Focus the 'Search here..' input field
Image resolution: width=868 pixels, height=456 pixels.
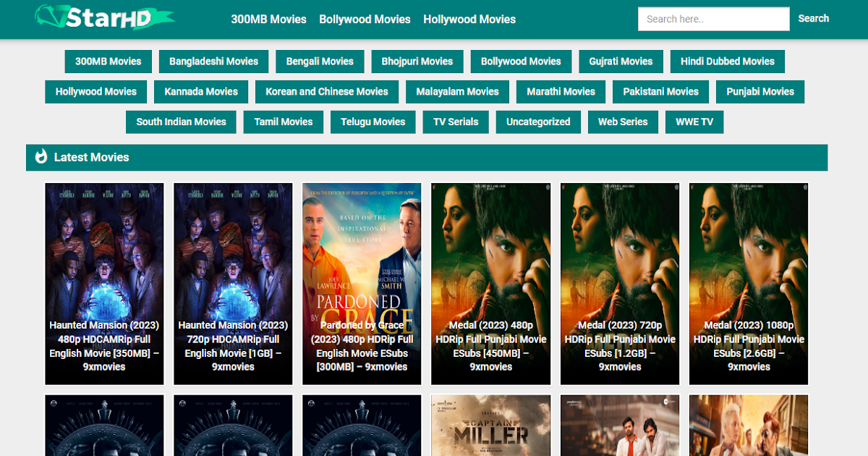tap(713, 19)
